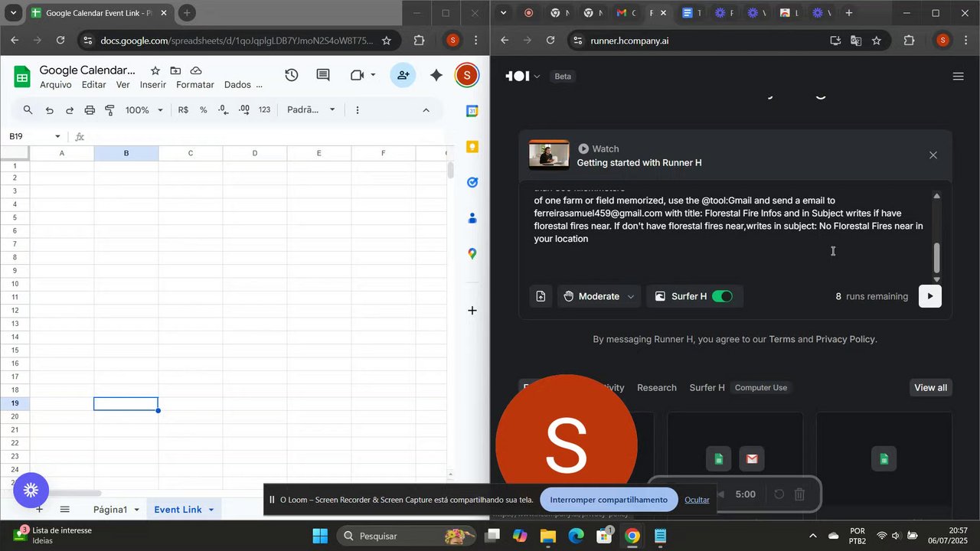Open Google Keep side panel
Viewport: 980px width, 551px height.
(x=472, y=146)
